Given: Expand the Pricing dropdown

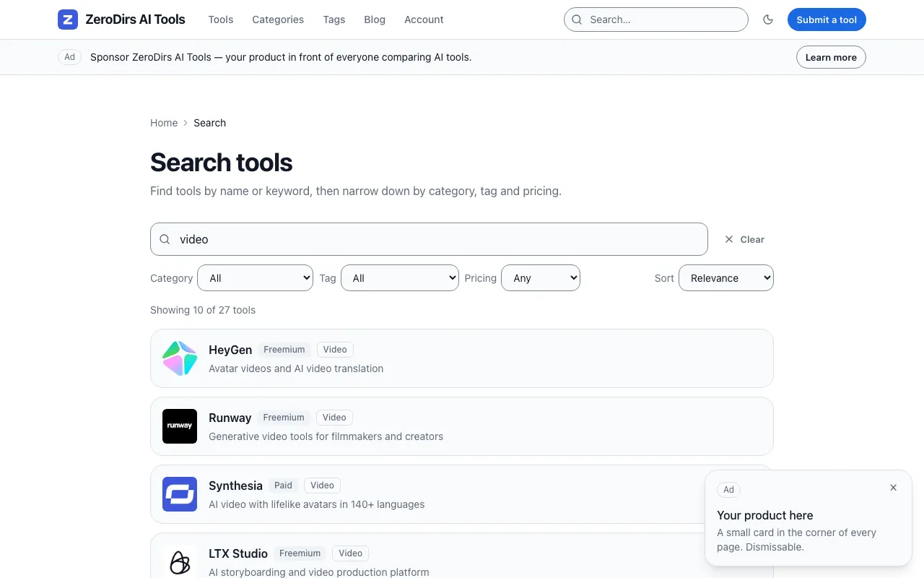Looking at the screenshot, I should click(x=541, y=278).
